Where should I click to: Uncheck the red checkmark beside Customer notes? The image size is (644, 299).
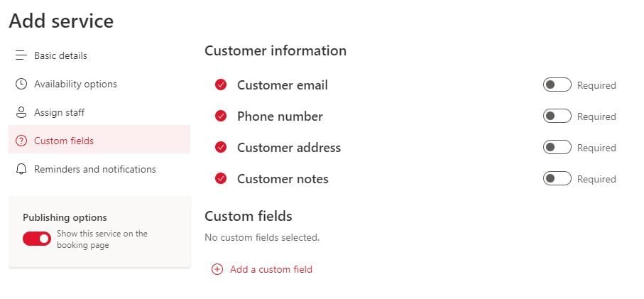tap(221, 179)
